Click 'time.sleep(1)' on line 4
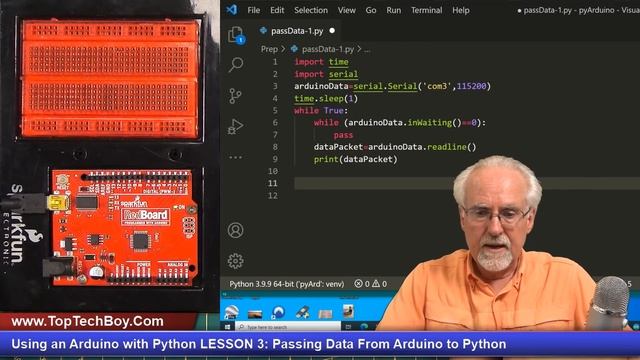Image resolution: width=640 pixels, height=360 pixels. coord(326,98)
